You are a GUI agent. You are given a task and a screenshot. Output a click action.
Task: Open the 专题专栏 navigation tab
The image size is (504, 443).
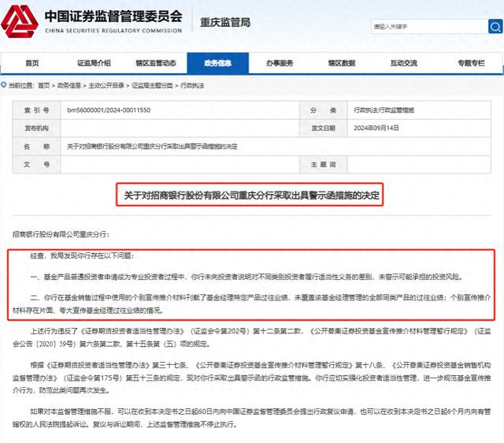pos(471,63)
